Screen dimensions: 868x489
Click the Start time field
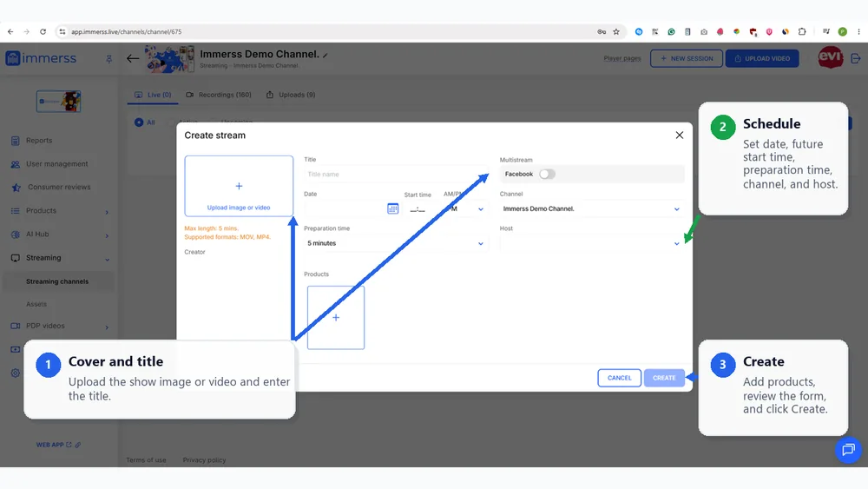pos(418,209)
